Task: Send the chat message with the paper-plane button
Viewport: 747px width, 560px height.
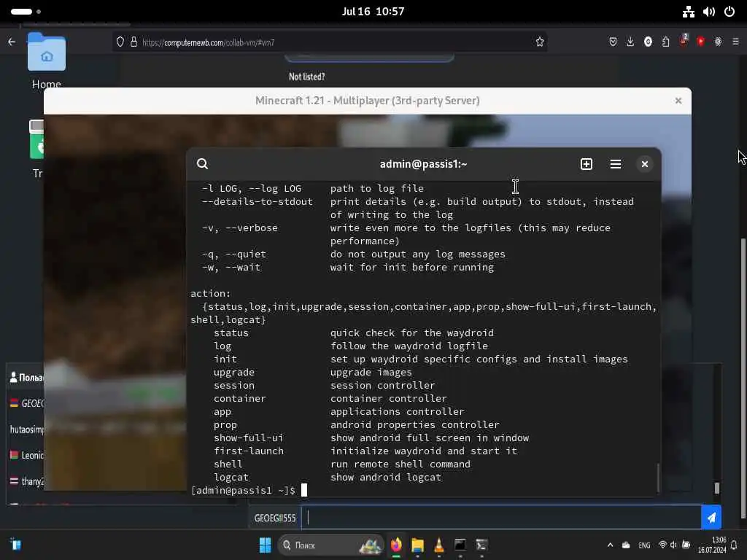Action: coord(711,518)
